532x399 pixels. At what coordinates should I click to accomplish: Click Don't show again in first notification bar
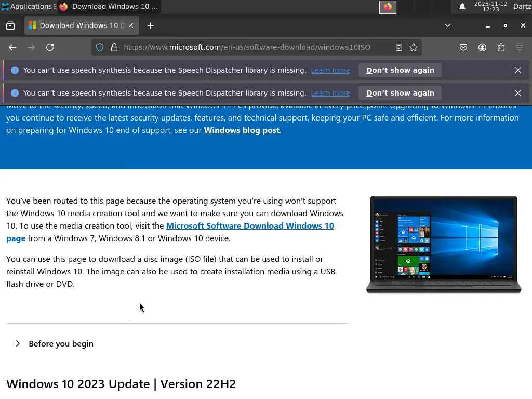point(400,70)
